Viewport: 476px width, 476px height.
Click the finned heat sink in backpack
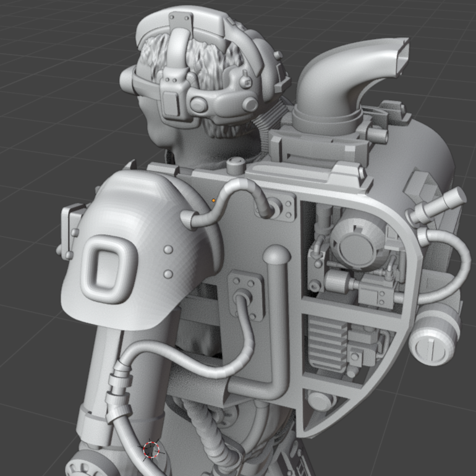pos(327,342)
